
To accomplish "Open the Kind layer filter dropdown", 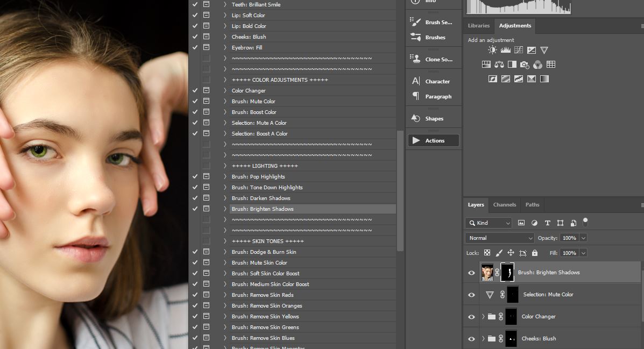I will pyautogui.click(x=489, y=223).
